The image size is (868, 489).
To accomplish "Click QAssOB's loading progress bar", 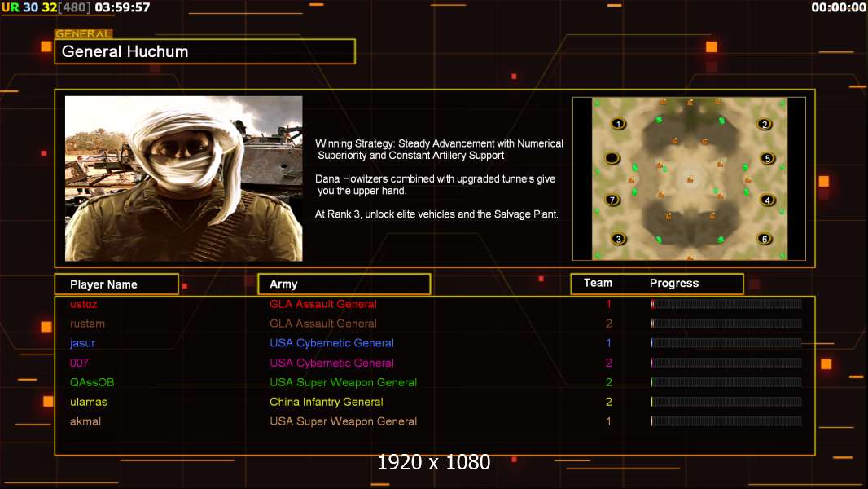I will point(726,382).
